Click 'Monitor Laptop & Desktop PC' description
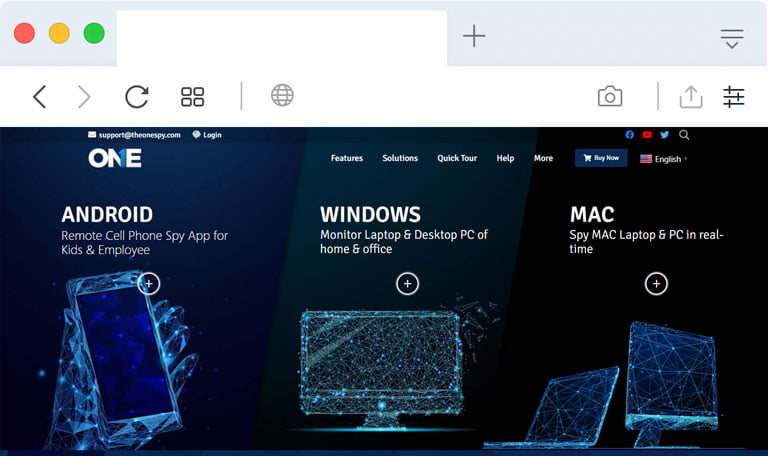 [404, 241]
